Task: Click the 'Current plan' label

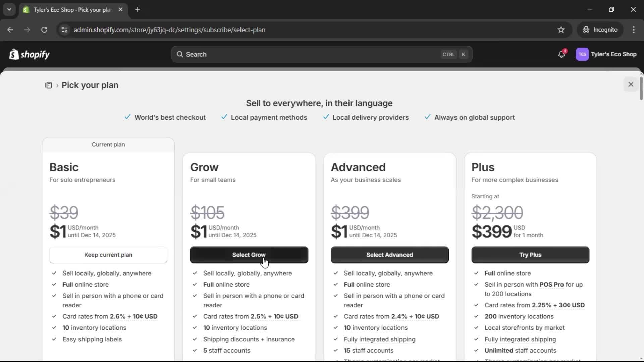Action: click(x=108, y=145)
